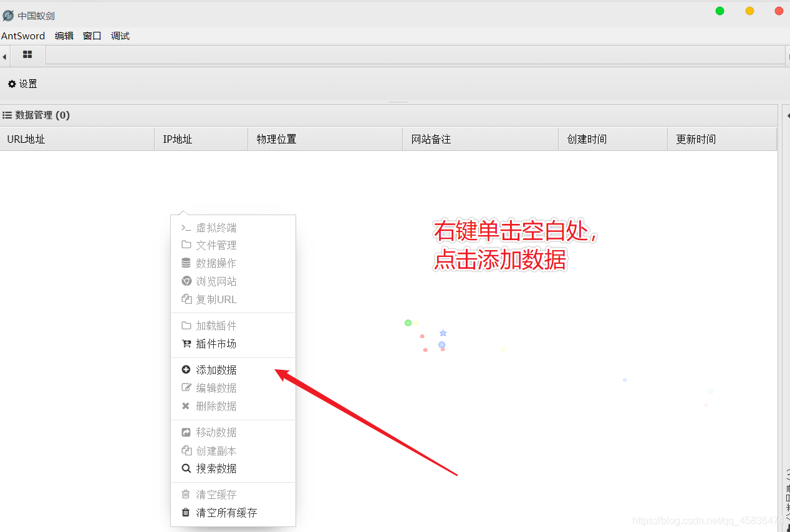Sort by URL地址 column header
The image size is (790, 532).
77,139
